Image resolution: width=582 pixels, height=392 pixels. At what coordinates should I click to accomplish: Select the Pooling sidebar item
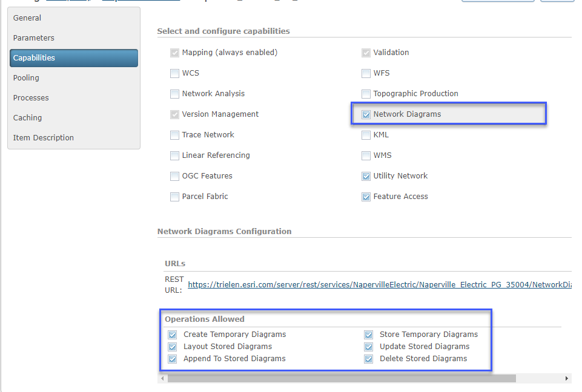pyautogui.click(x=26, y=77)
